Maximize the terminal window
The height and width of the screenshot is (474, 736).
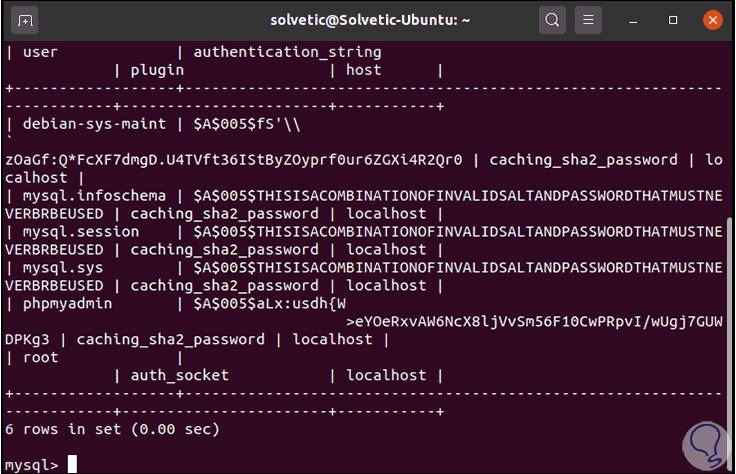click(x=673, y=19)
